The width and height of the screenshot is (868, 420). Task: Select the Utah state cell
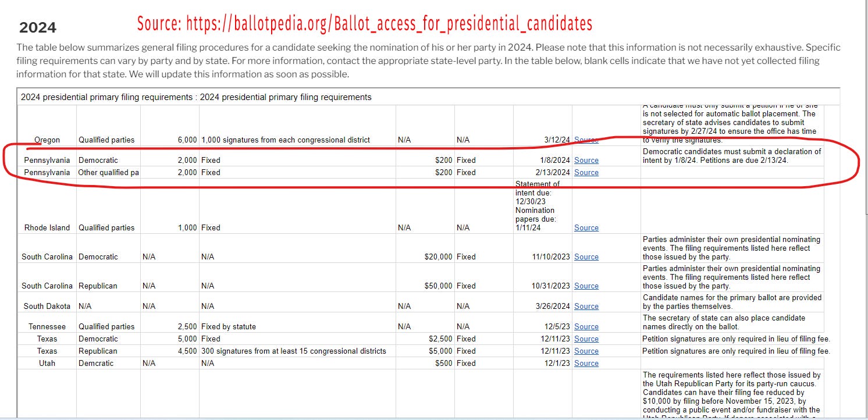[47, 363]
